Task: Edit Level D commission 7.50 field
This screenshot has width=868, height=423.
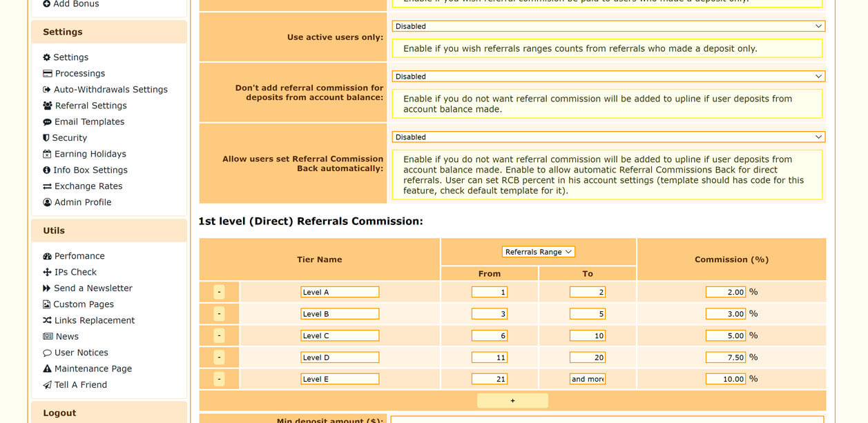Action: point(726,357)
